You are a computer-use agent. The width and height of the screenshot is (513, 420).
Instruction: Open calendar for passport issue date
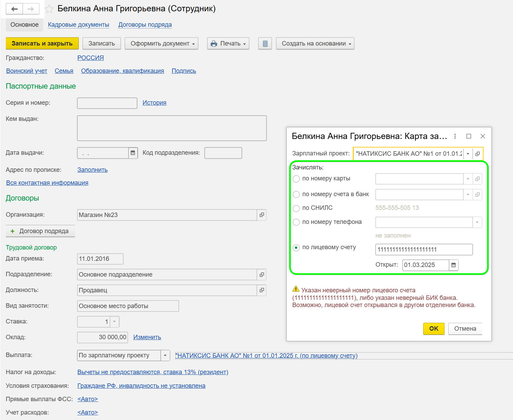click(133, 153)
